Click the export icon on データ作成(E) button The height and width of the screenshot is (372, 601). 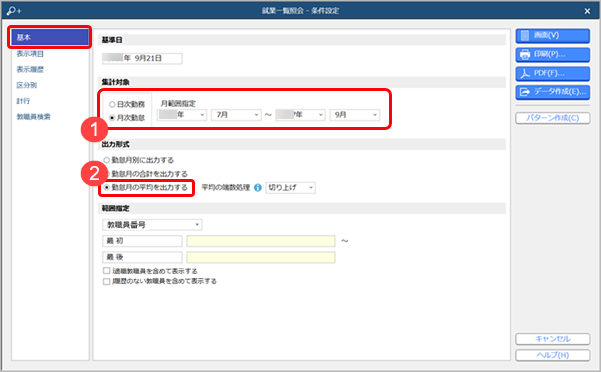click(525, 92)
